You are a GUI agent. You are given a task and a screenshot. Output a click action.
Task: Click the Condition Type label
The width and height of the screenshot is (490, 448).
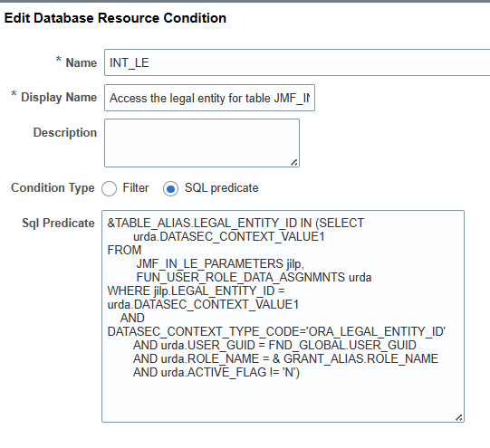point(53,188)
